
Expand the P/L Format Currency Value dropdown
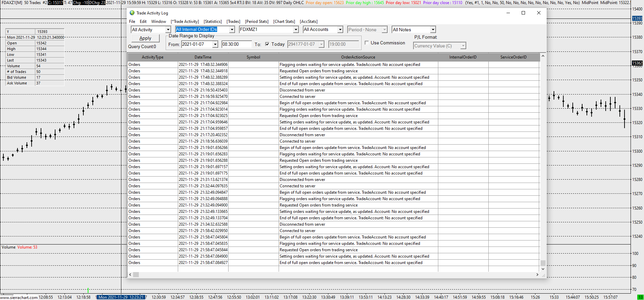point(463,46)
